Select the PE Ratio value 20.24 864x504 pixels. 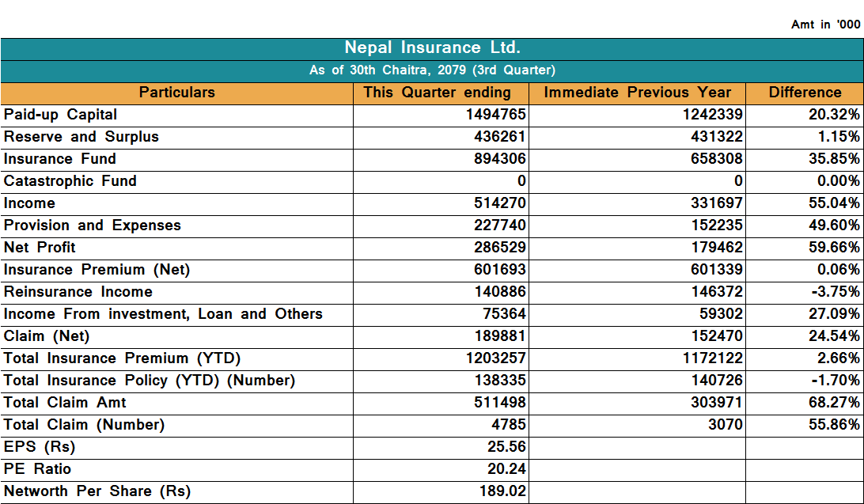(x=506, y=469)
